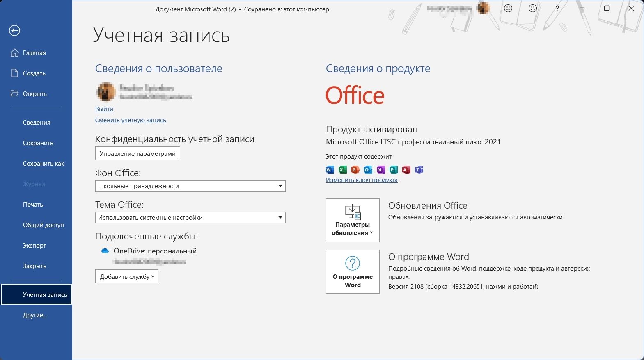The image size is (644, 360).
Task: Open the Сведения menu item
Action: (37, 122)
